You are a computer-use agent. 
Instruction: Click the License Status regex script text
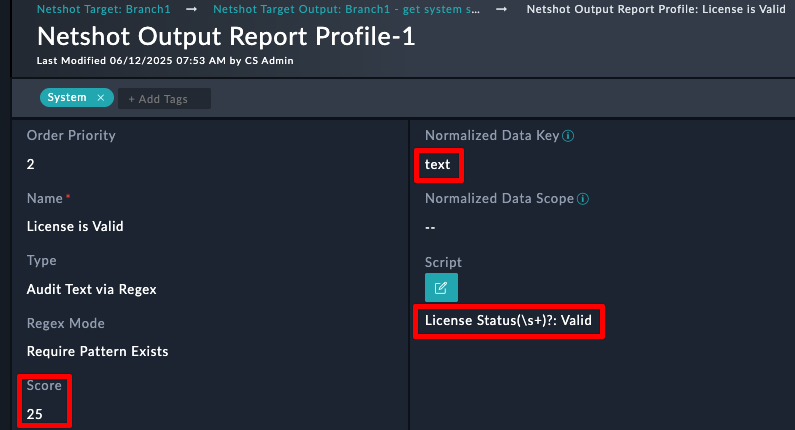508,320
